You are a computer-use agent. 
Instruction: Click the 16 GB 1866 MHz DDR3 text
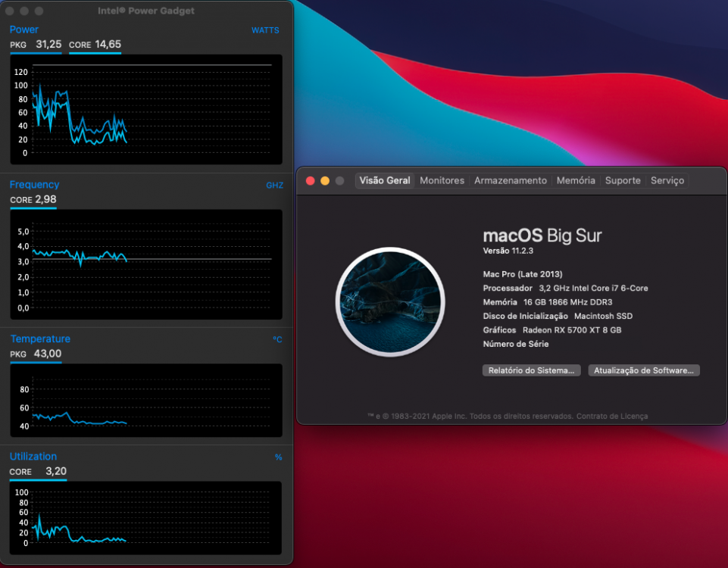coord(567,302)
